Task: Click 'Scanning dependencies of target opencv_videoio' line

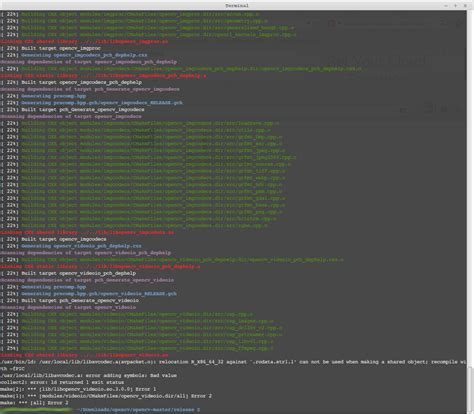Action: coord(68,307)
